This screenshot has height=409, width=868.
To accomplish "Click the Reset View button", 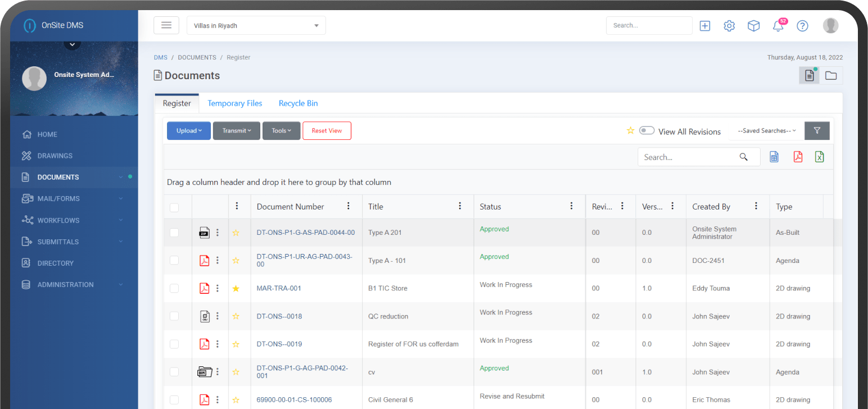I will pos(327,131).
